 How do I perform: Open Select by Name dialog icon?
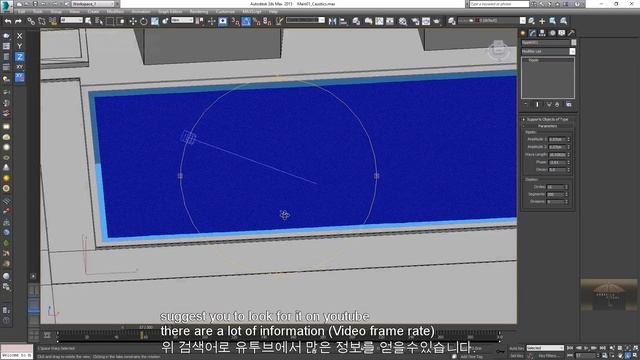coord(99,21)
